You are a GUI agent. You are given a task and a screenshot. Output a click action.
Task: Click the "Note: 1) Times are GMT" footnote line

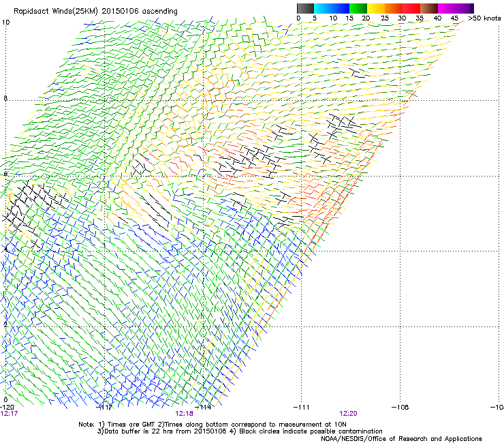(x=212, y=425)
